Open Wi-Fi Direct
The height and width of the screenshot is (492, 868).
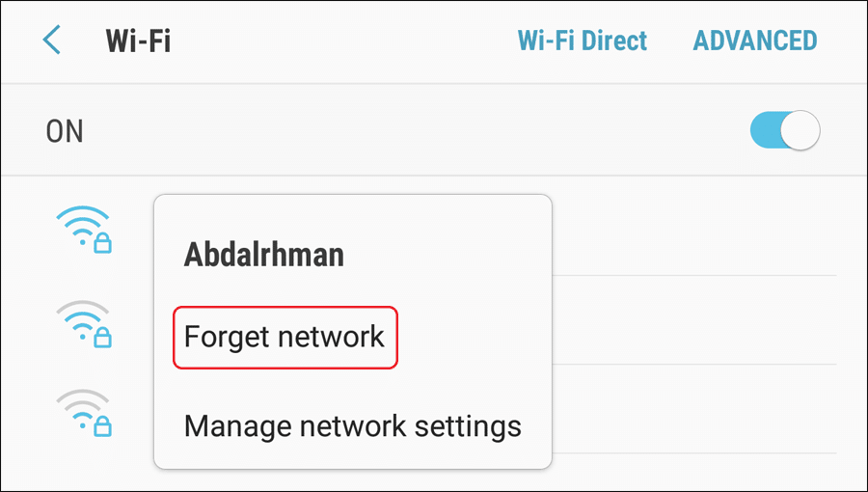[583, 41]
